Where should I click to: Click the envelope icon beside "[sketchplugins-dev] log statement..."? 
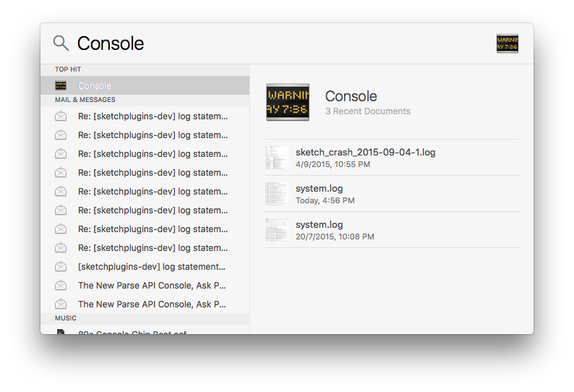[61, 266]
